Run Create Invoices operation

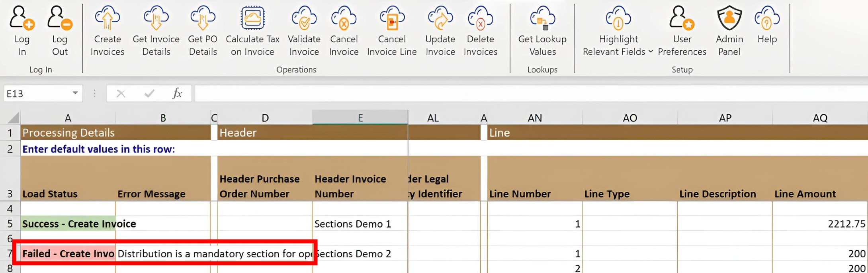coord(107,31)
